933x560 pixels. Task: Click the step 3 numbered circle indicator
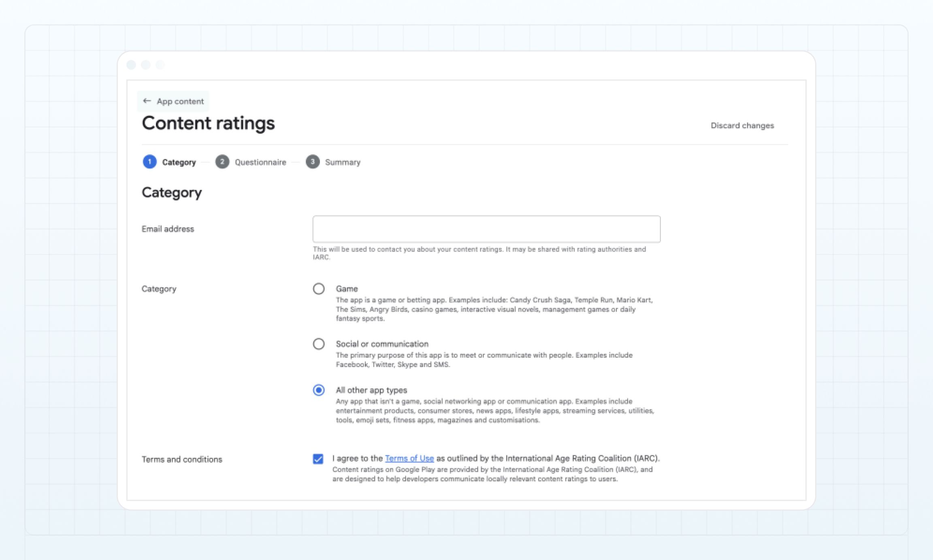coord(312,162)
